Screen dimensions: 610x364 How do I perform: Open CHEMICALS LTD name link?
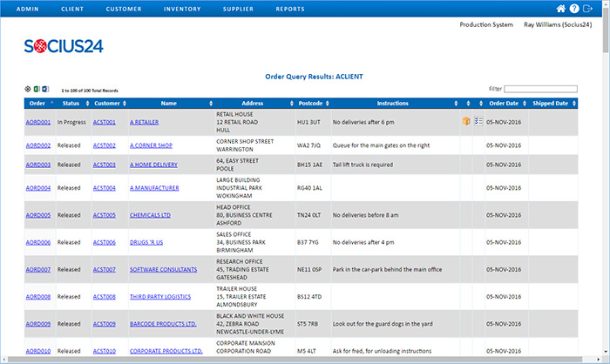click(x=150, y=215)
